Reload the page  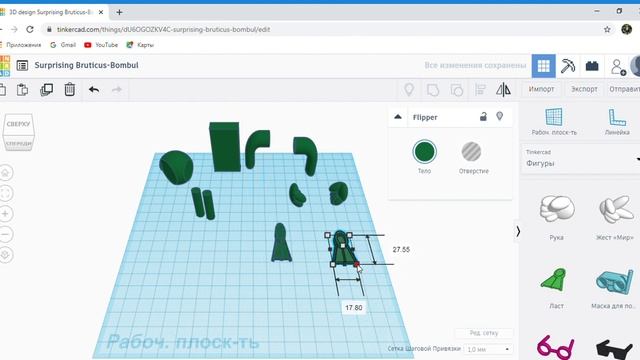click(x=30, y=29)
